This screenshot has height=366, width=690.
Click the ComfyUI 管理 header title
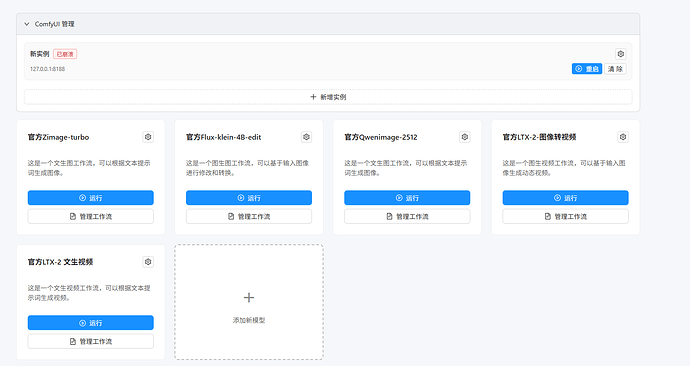pos(55,24)
